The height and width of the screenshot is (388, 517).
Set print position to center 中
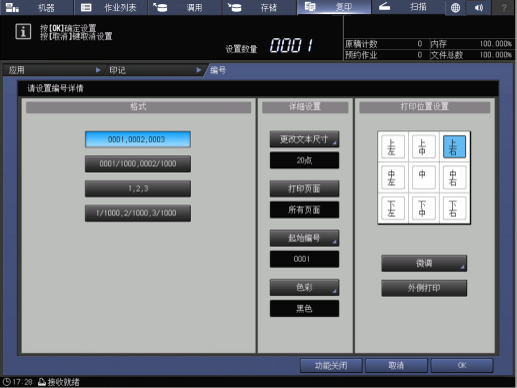coord(423,177)
